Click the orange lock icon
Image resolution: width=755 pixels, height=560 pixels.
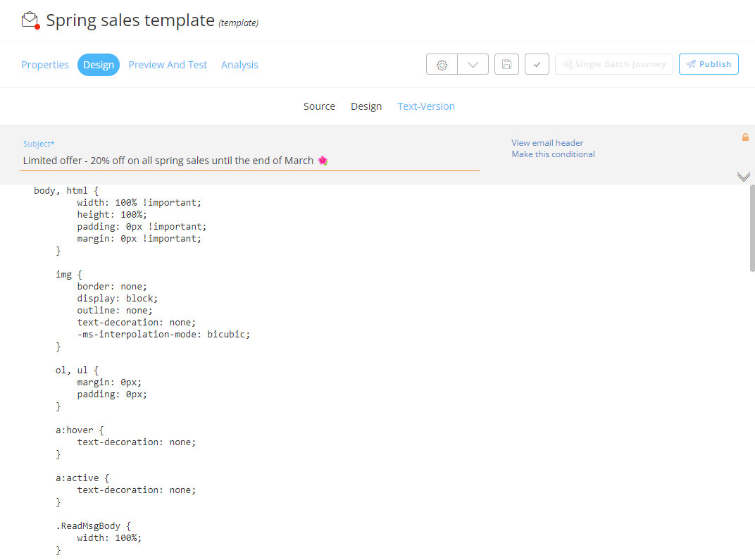tap(745, 137)
